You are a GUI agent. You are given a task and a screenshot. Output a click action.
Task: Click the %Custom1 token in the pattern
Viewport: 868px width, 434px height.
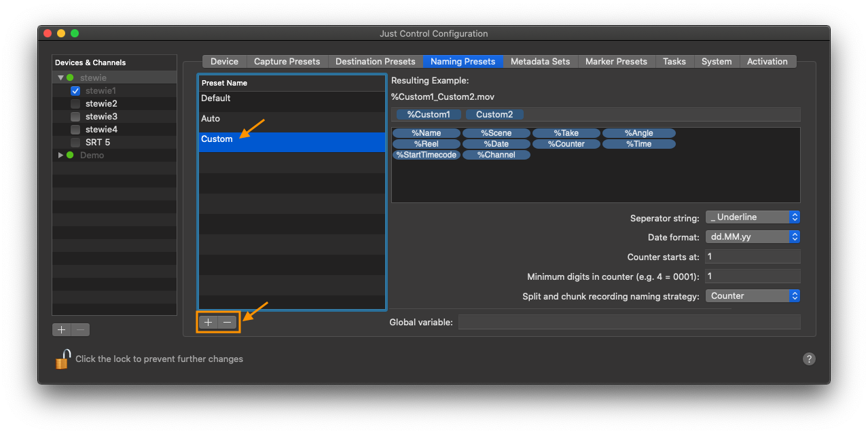(x=429, y=114)
